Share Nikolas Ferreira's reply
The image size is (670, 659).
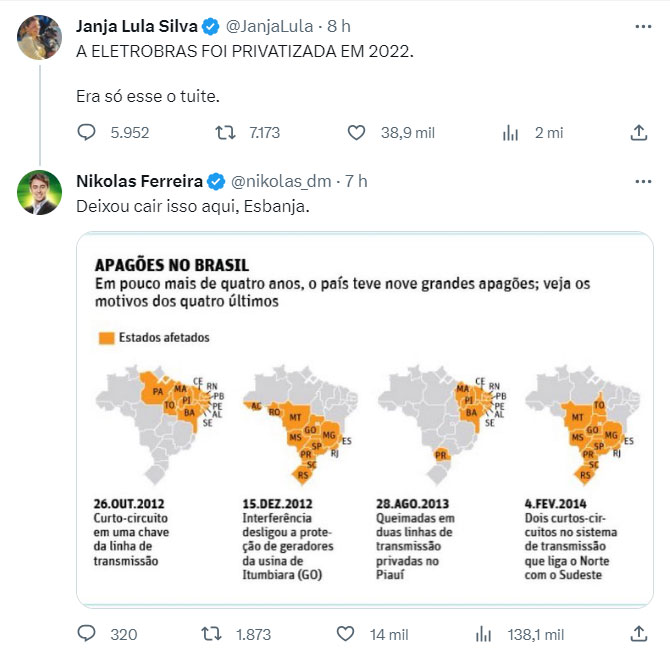tap(639, 634)
